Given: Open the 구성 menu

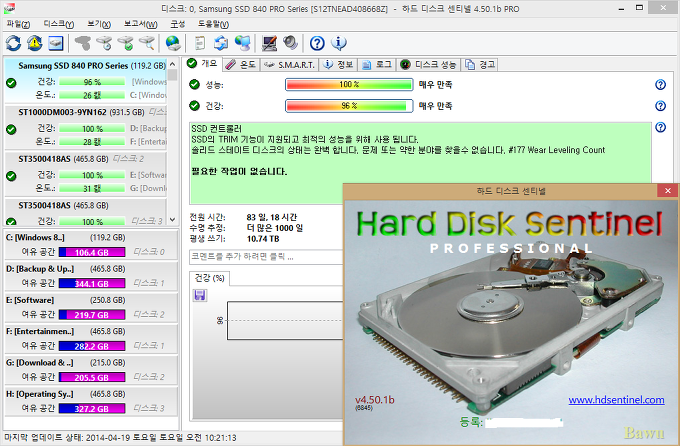Looking at the screenshot, I should tap(178, 24).
